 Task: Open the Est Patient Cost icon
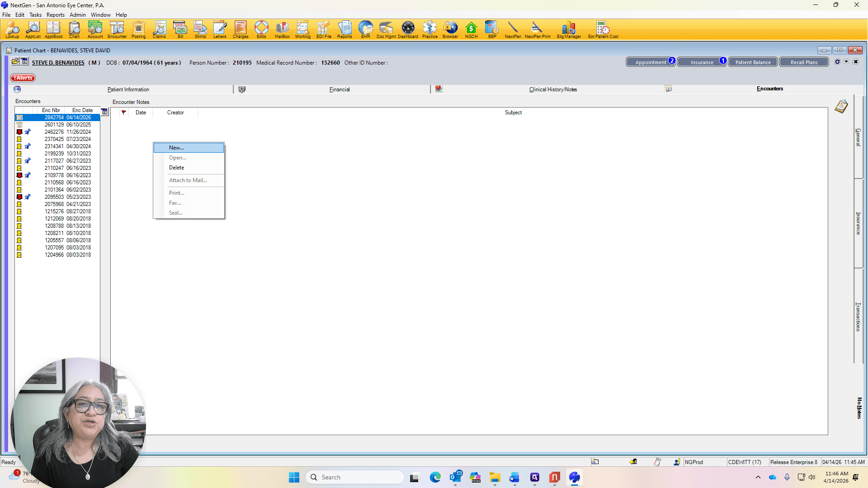(x=603, y=30)
